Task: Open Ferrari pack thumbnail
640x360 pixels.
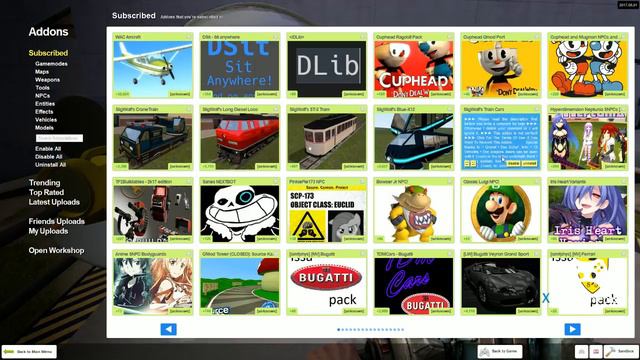Action: (587, 286)
